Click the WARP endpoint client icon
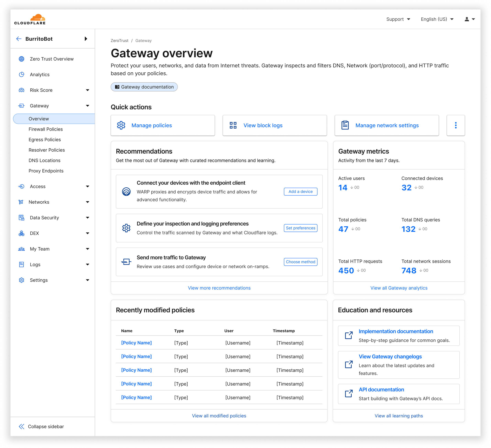Viewport: 491px width, 448px height. pyautogui.click(x=126, y=192)
